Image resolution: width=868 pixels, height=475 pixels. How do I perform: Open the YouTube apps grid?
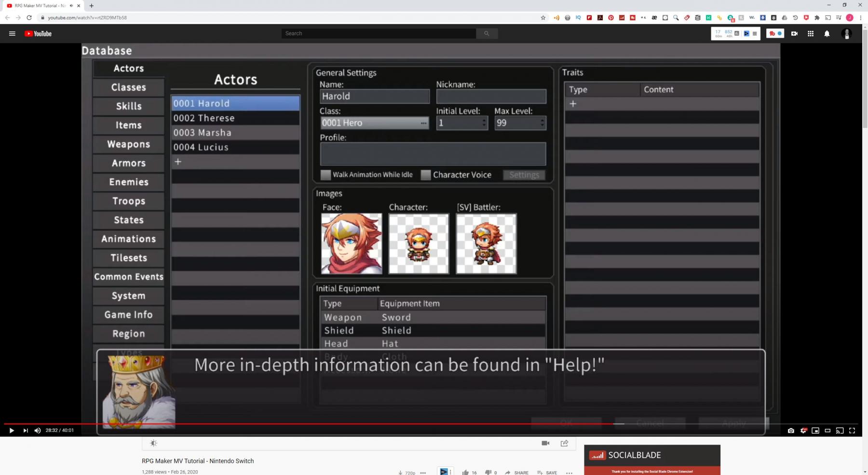click(x=811, y=34)
